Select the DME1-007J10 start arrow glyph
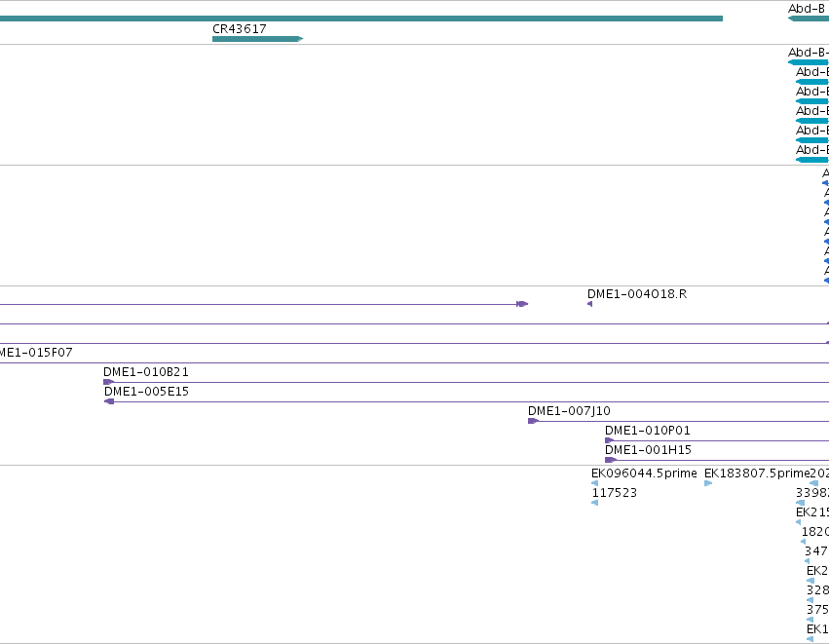The image size is (829, 644). (533, 421)
